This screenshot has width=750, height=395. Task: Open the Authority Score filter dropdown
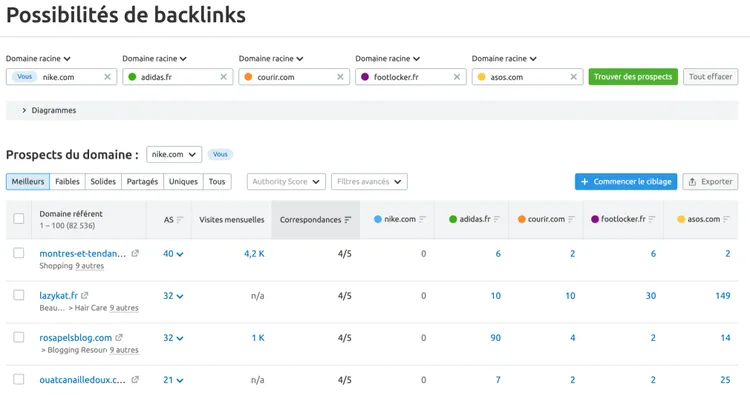pyautogui.click(x=286, y=182)
